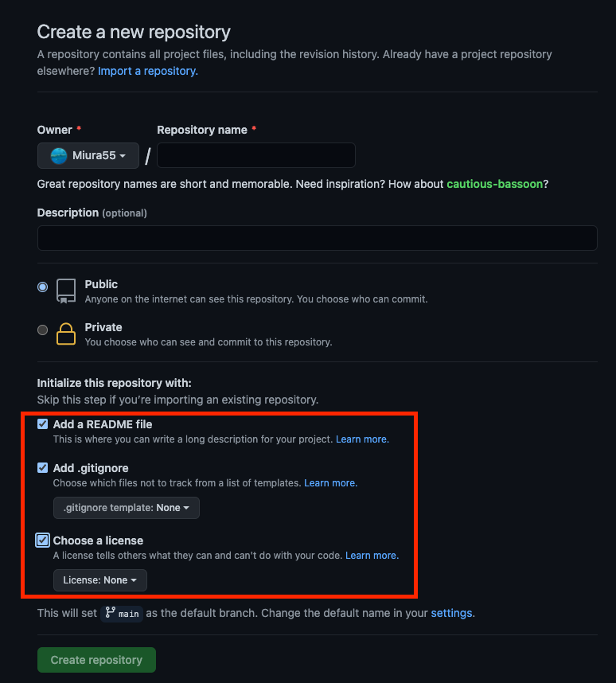Open the Miura55 owner dropdown
616x683 pixels.
[x=88, y=155]
